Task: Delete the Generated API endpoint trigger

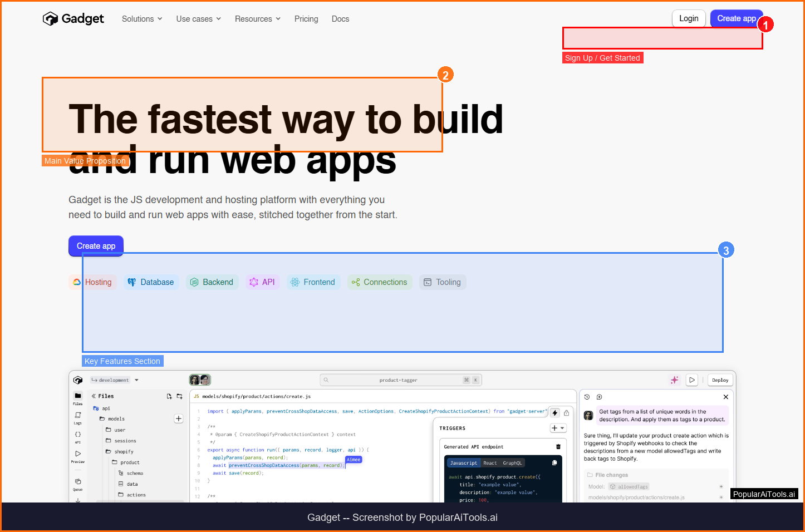Action: 558,447
